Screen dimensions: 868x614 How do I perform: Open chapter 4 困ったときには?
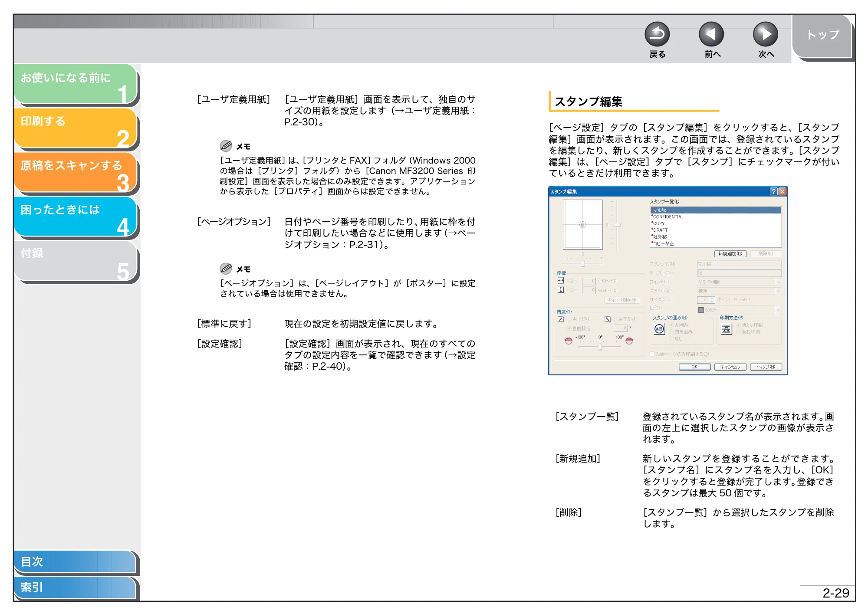76,216
